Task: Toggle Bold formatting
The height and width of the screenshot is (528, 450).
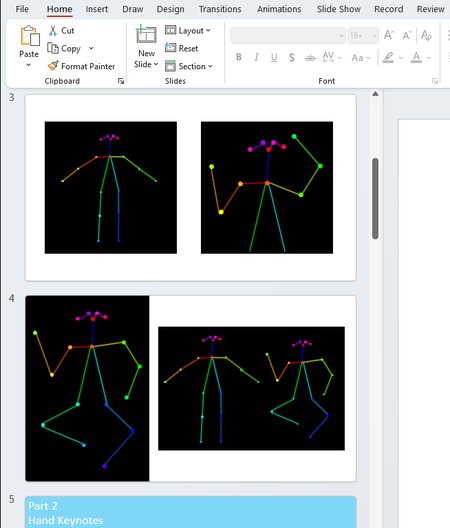Action: pyautogui.click(x=238, y=57)
